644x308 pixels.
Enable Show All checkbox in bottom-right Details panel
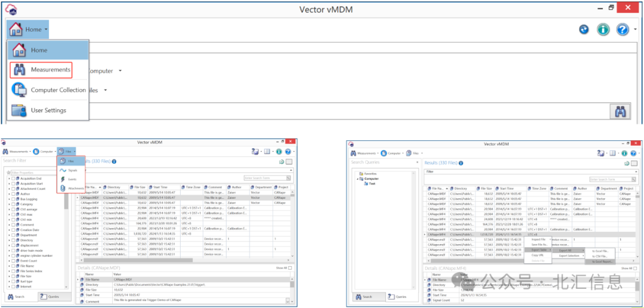coord(635,268)
